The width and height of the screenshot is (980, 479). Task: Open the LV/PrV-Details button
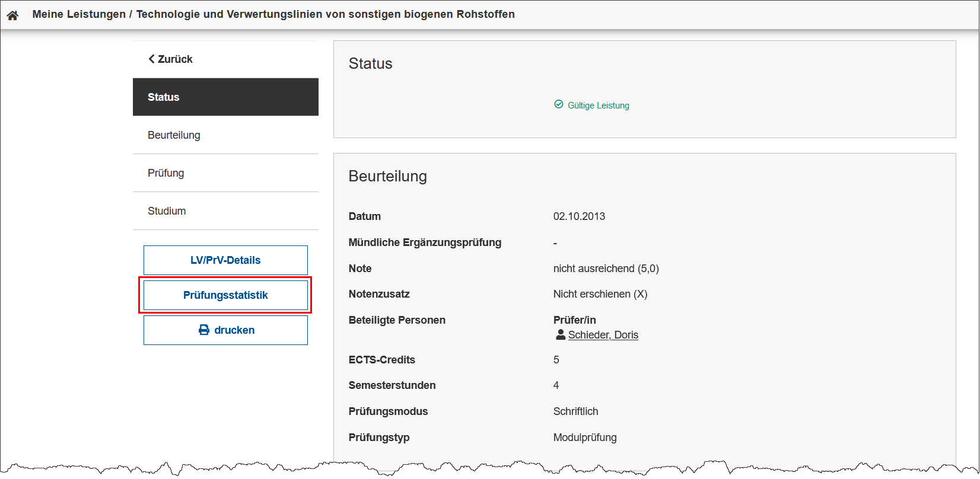[x=225, y=260]
